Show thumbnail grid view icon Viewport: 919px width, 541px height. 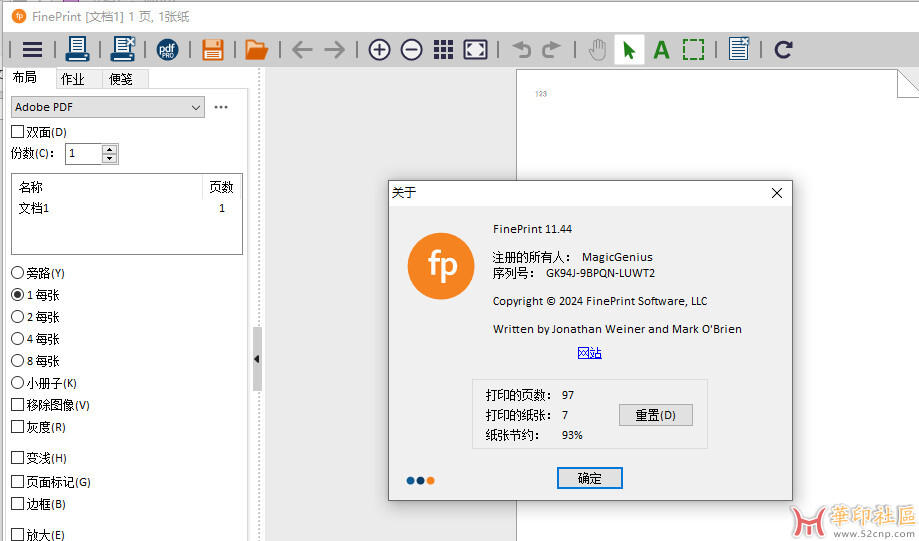point(443,50)
